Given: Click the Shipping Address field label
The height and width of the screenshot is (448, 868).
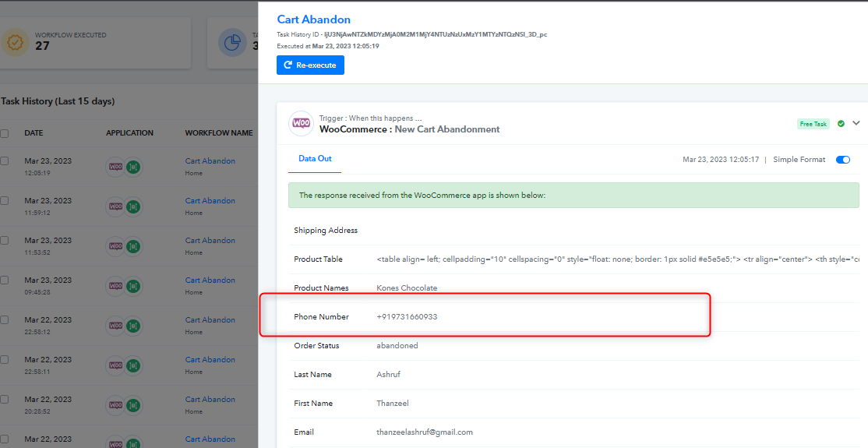Looking at the screenshot, I should 326,231.
